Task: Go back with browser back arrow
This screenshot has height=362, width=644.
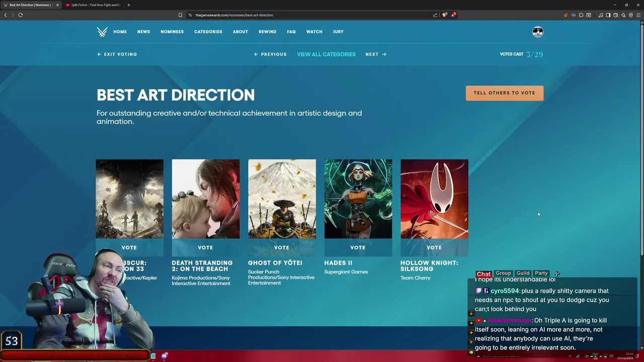Action: pos(6,15)
